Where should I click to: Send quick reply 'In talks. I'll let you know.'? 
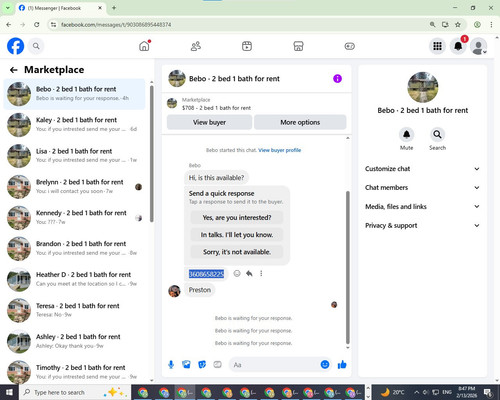click(237, 235)
